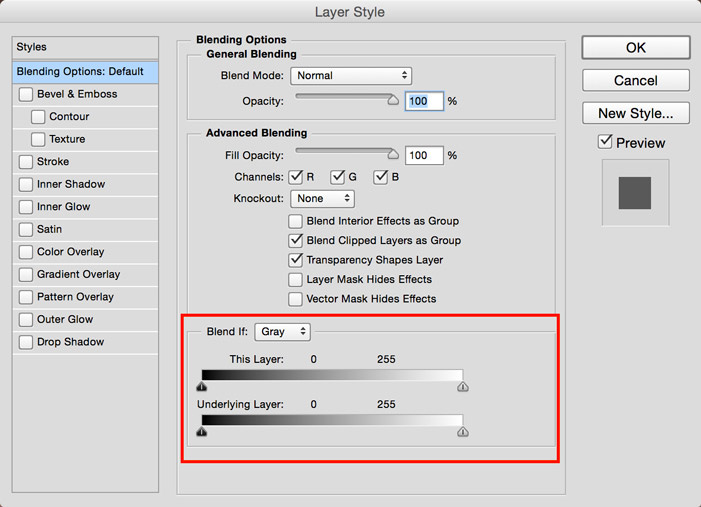Click the gray style preview thumbnail
This screenshot has height=507, width=701.
(x=635, y=193)
